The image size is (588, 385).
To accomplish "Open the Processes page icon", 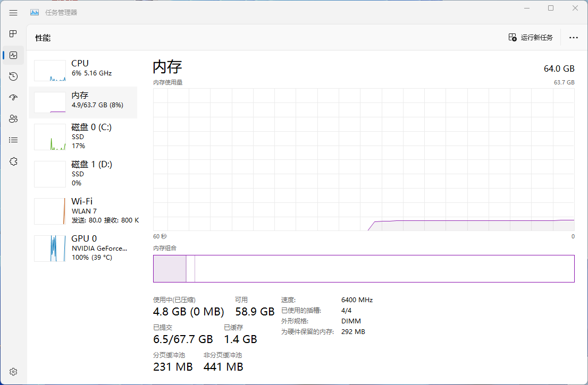I will coord(13,34).
